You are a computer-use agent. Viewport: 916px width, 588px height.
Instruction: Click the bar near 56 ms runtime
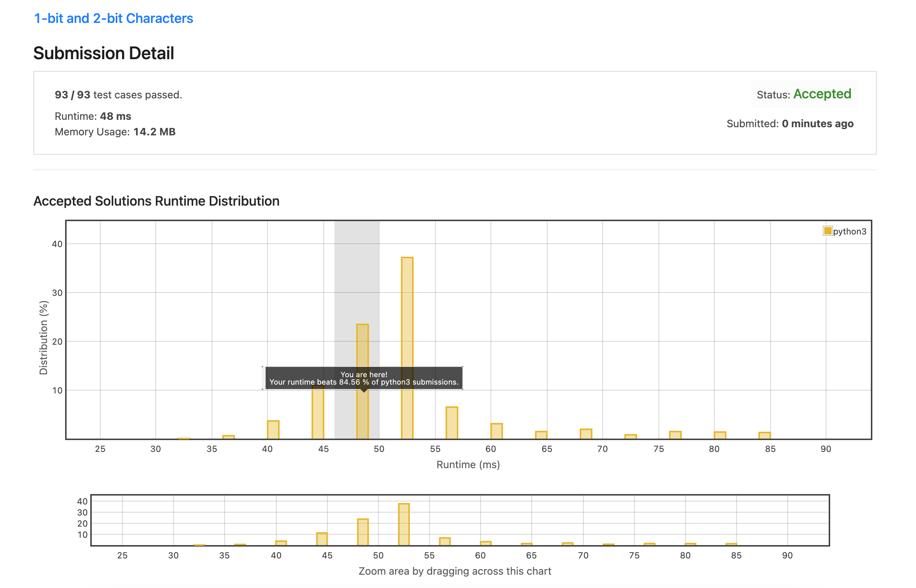pyautogui.click(x=452, y=423)
